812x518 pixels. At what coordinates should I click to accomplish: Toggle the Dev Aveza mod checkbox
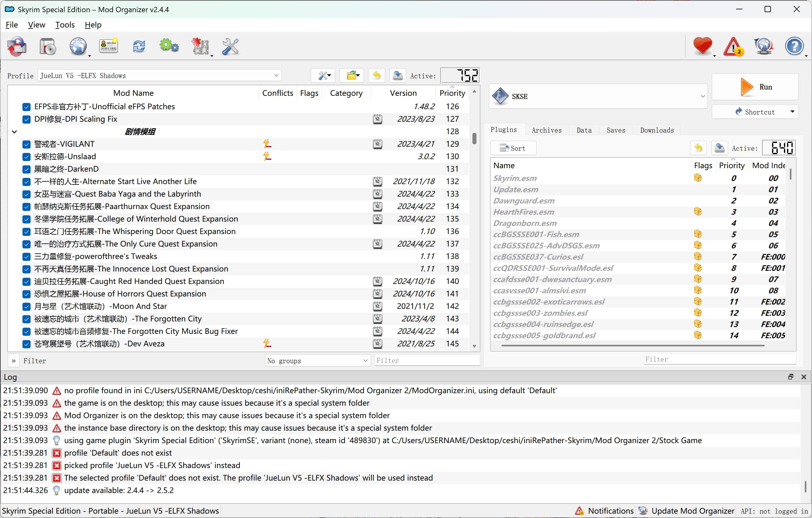point(26,344)
